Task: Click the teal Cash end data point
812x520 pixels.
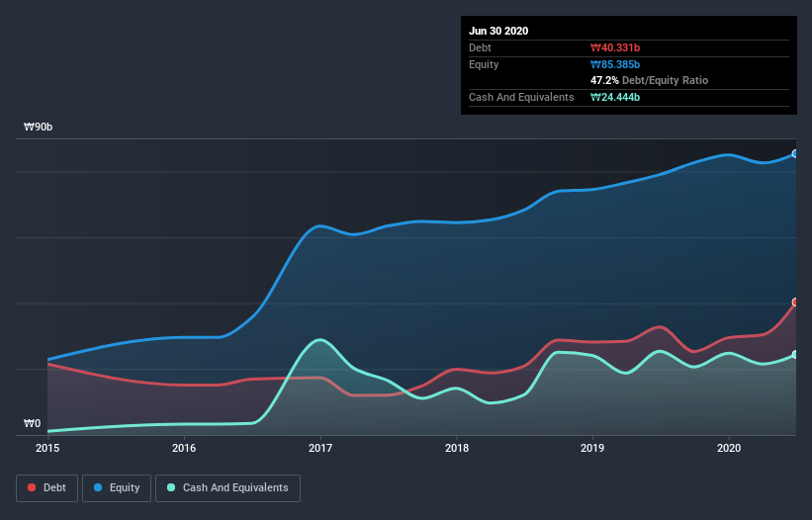Action: coord(795,355)
